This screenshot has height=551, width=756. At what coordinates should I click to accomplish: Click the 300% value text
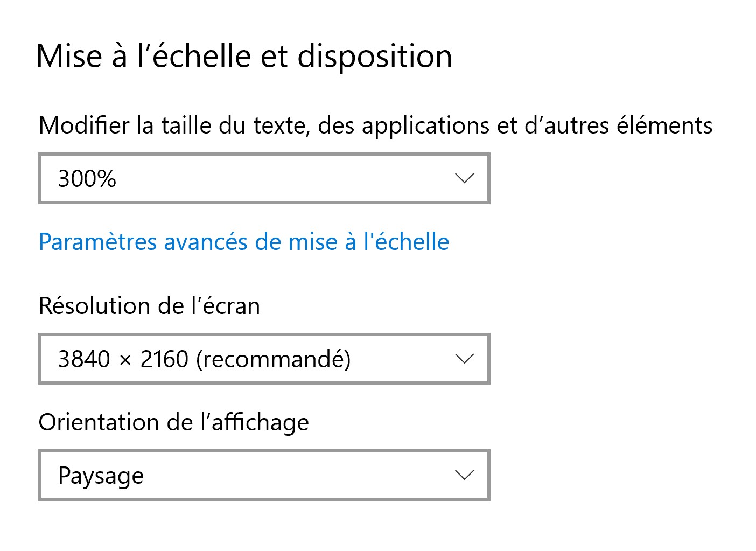click(87, 179)
